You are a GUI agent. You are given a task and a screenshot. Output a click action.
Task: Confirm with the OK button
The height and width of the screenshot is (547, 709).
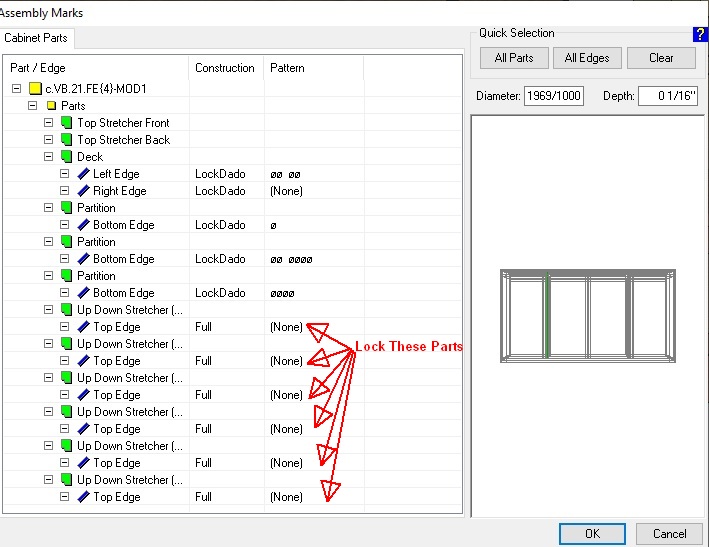pyautogui.click(x=592, y=533)
